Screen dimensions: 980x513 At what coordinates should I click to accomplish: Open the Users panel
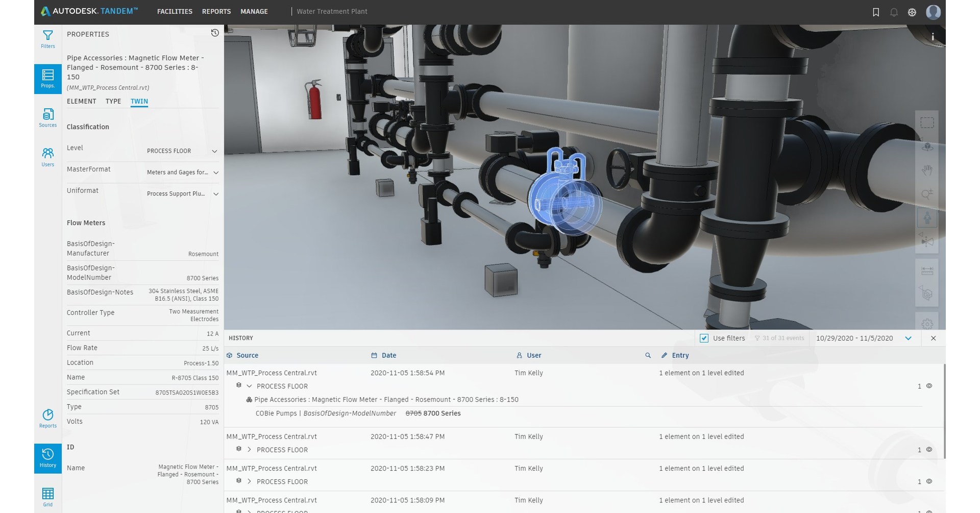(x=47, y=156)
